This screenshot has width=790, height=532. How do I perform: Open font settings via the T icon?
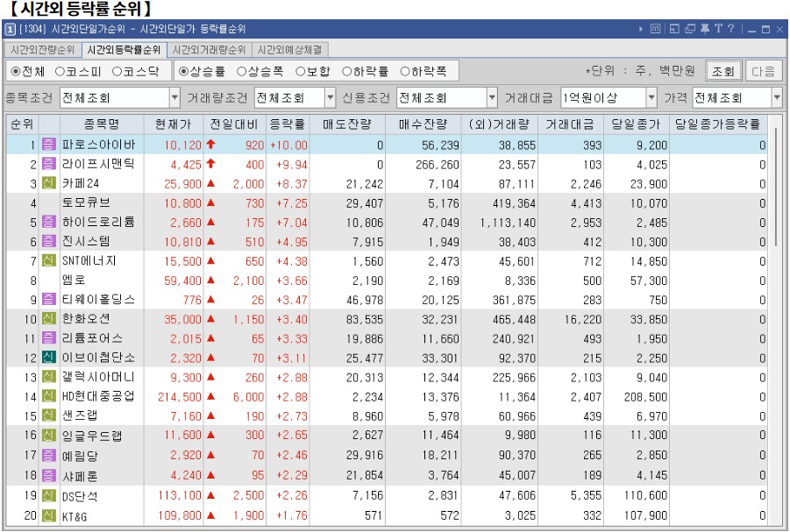(718, 28)
